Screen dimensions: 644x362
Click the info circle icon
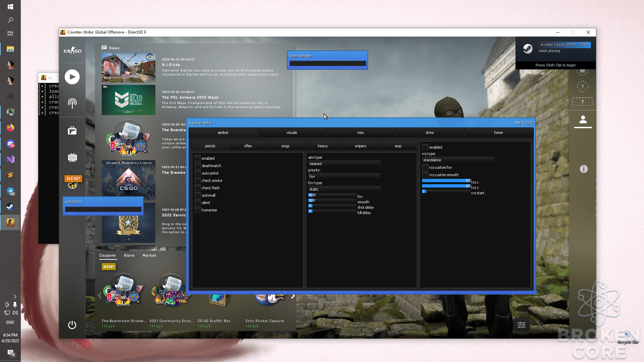[x=584, y=169]
